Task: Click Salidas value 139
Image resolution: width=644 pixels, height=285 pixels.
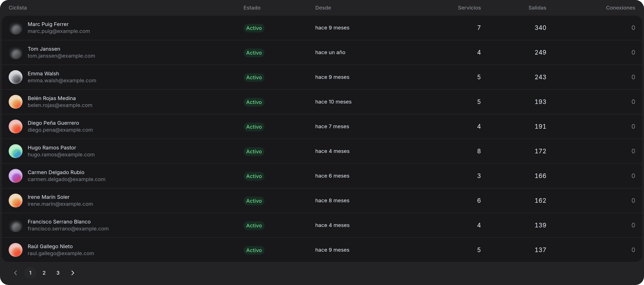Action: pos(540,225)
